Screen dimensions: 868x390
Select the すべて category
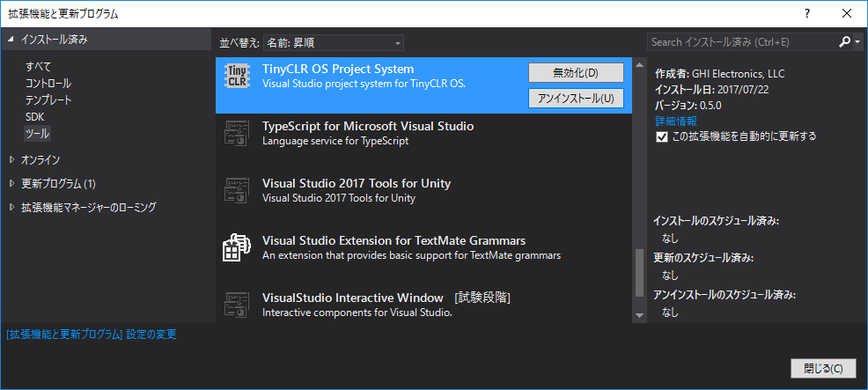click(x=38, y=67)
